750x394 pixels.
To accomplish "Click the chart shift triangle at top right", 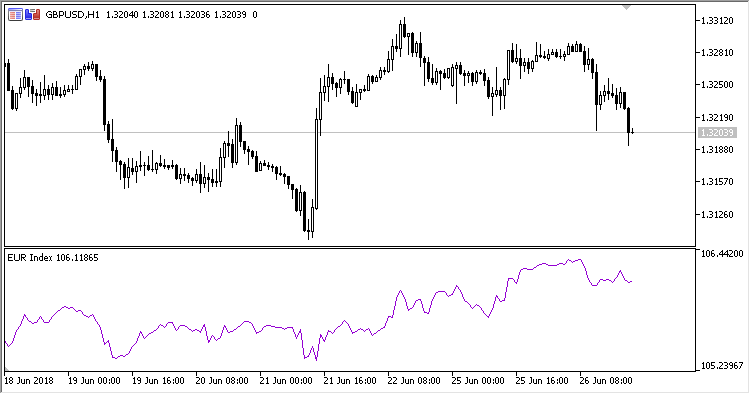I will pyautogui.click(x=627, y=7).
